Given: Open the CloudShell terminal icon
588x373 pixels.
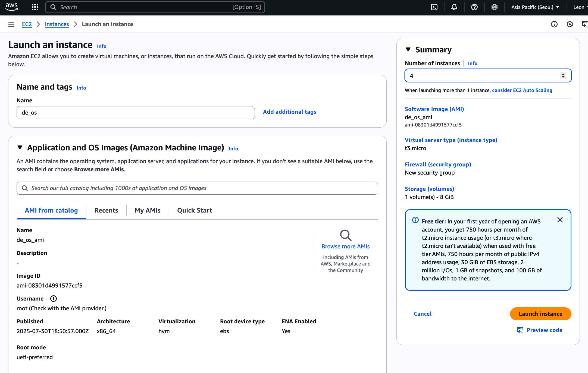Looking at the screenshot, I should click(434, 7).
